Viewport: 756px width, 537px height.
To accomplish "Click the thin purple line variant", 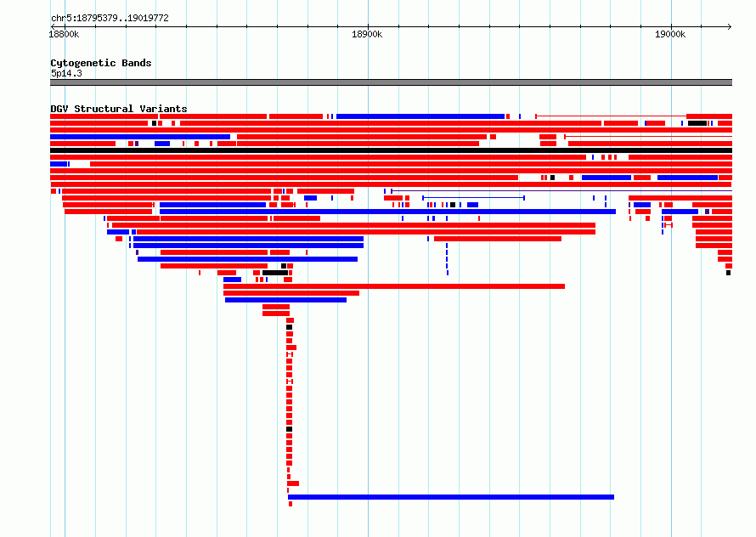I will [x=561, y=191].
